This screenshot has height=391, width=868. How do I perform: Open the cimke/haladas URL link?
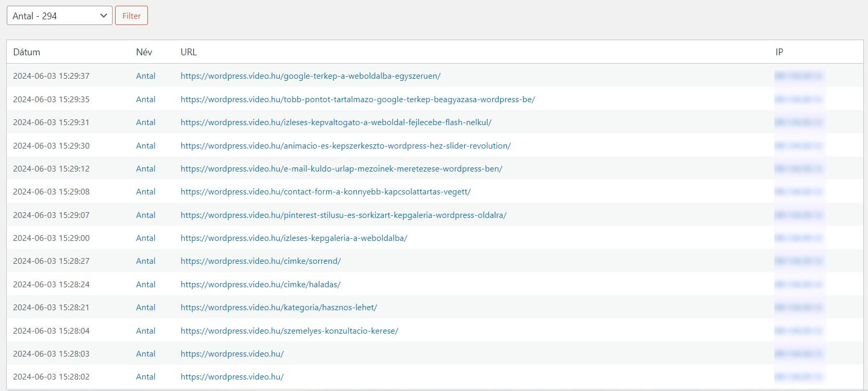point(261,285)
